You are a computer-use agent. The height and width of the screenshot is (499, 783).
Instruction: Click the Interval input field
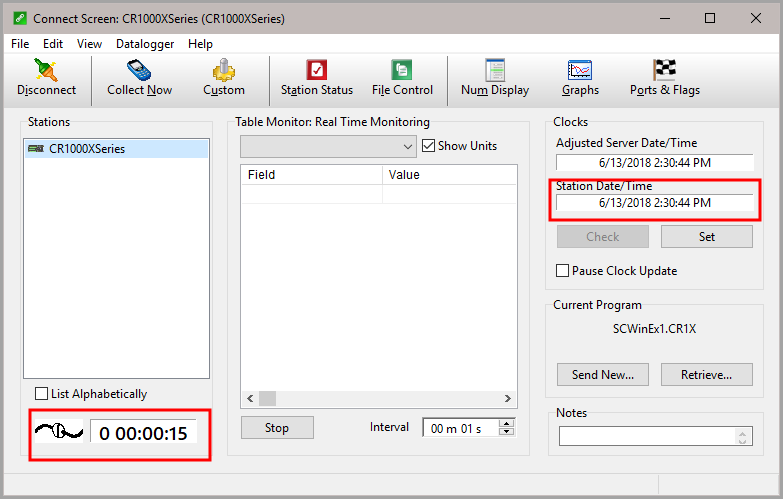(460, 428)
